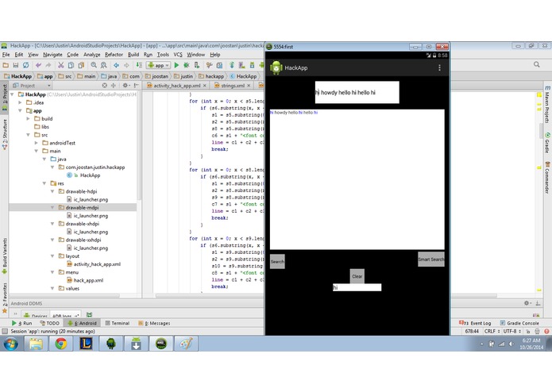
Task: Click the src breadcrumb in navigation bar
Action: (65, 76)
